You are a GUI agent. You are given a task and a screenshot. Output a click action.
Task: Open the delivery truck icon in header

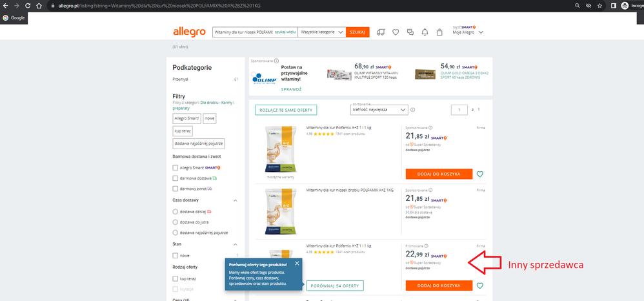(380, 32)
